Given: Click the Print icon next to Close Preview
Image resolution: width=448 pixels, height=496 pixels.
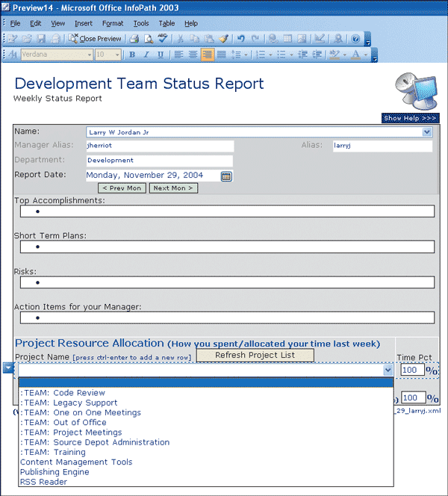Looking at the screenshot, I should click(134, 39).
